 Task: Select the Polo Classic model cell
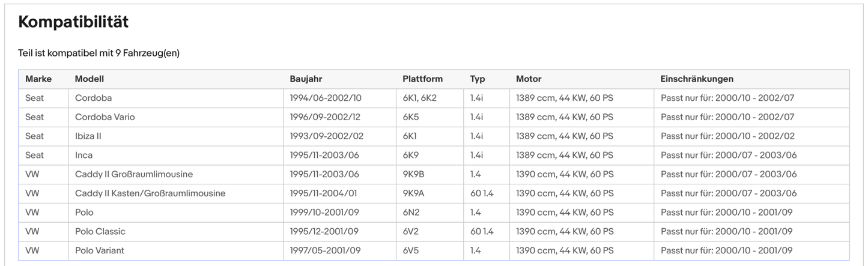click(100, 232)
